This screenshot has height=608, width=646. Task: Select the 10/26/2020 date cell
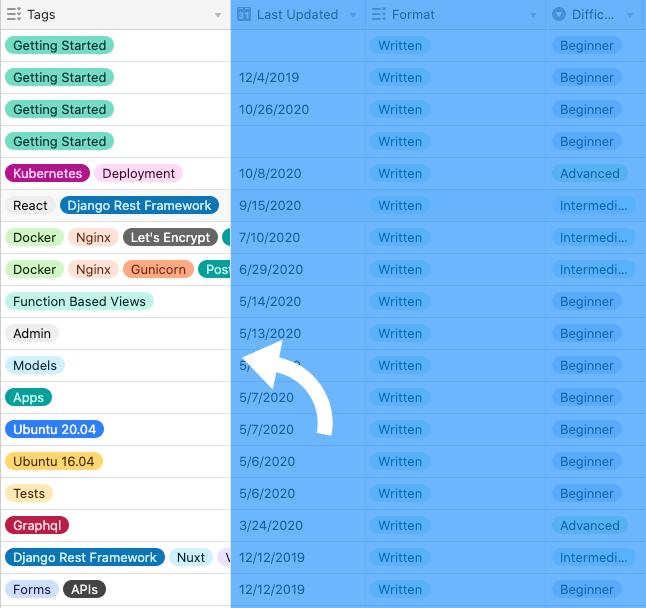274,109
